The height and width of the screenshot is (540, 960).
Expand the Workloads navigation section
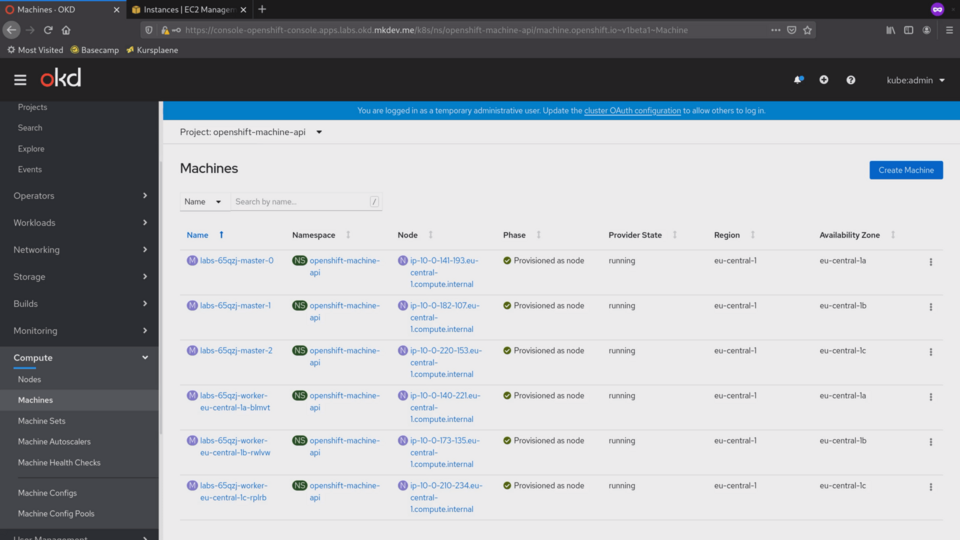click(x=80, y=223)
